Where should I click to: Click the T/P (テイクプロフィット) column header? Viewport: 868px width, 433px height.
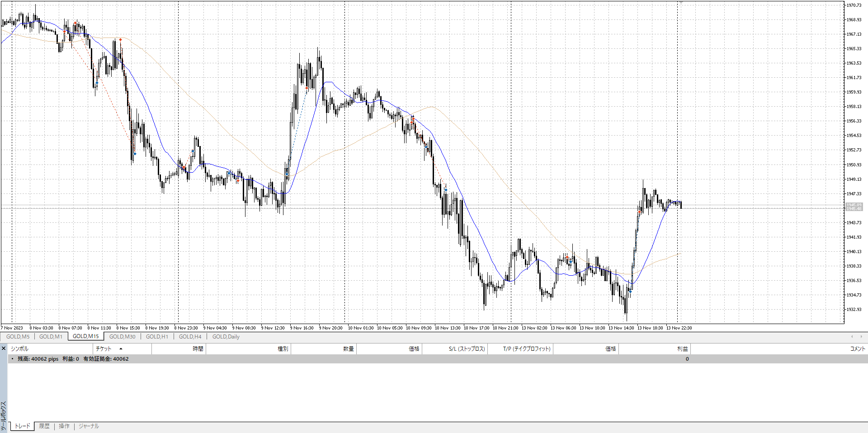point(527,349)
